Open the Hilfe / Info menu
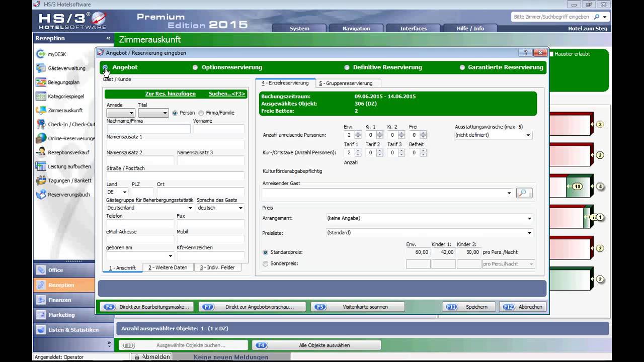 (470, 29)
